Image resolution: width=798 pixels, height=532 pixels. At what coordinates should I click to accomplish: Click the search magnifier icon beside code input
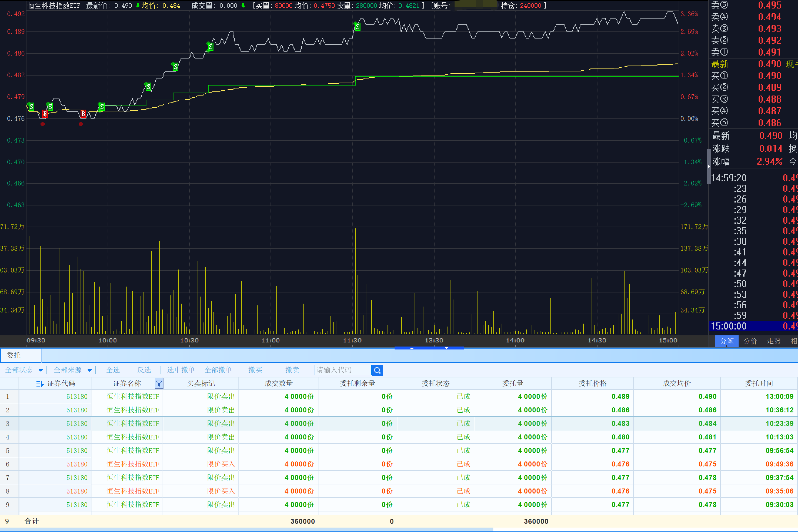coord(377,370)
